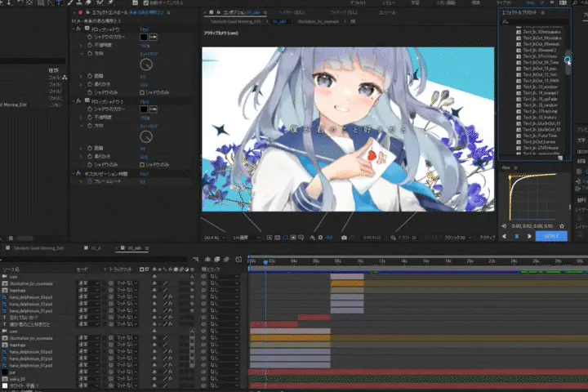Open the viewer resolution dropdown 1/4画質
The height and width of the screenshot is (392, 588).
click(x=246, y=238)
